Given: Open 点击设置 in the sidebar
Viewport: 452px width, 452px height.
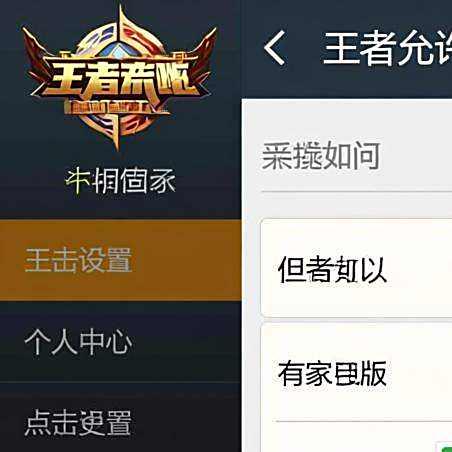Looking at the screenshot, I should [x=78, y=423].
